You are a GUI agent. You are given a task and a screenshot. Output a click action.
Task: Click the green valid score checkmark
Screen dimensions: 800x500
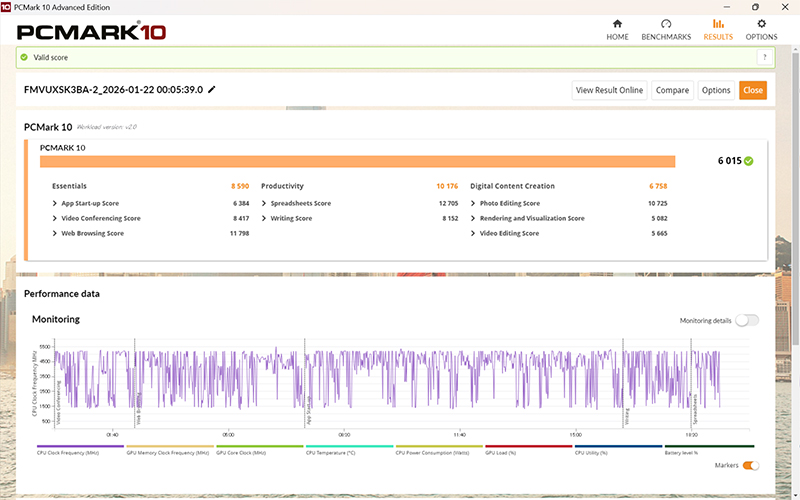(25, 57)
